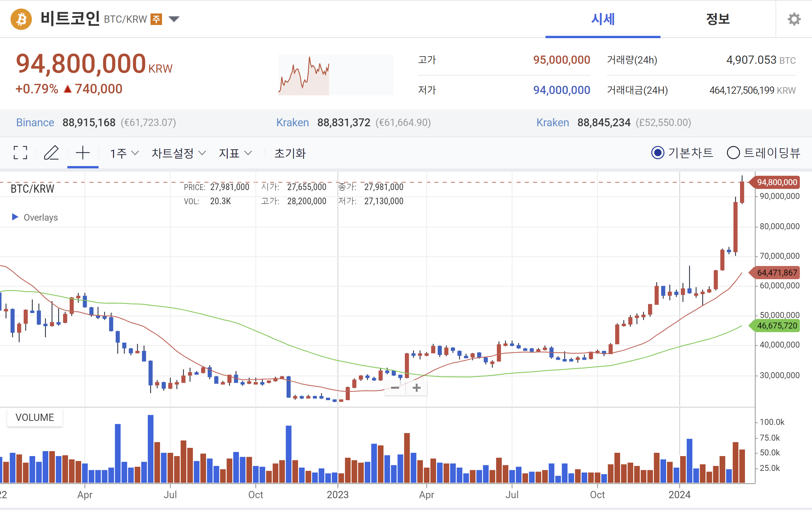Open the settings gear icon
This screenshot has height=510, width=812.
[x=794, y=19]
